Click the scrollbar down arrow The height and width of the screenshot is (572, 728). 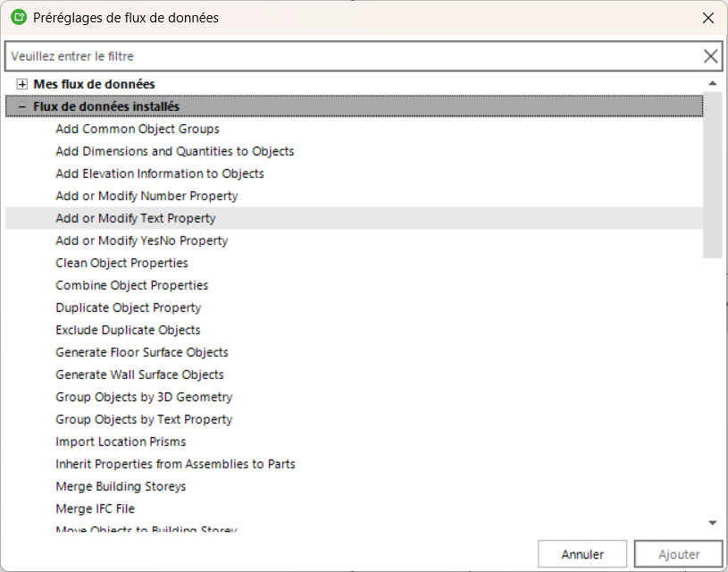[712, 522]
